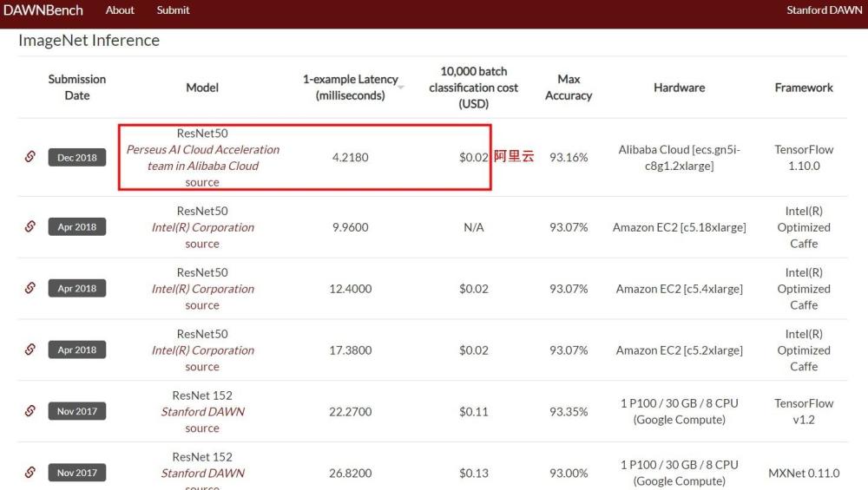Select the 12.4000 latency value
This screenshot has height=490, width=868.
point(350,289)
